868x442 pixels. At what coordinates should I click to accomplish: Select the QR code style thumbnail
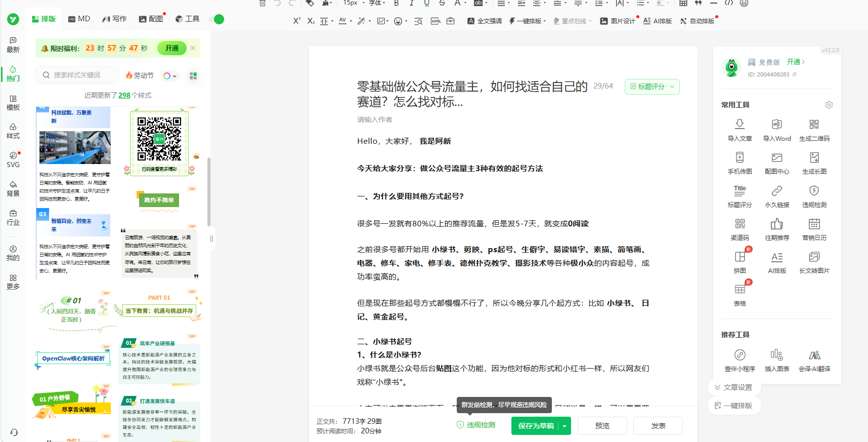[x=159, y=143]
